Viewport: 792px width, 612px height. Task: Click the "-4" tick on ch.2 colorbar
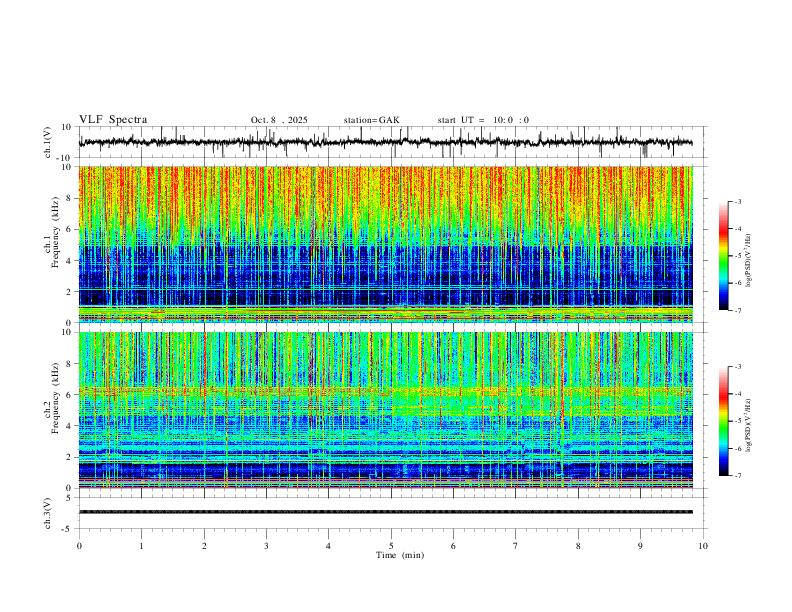(x=737, y=394)
